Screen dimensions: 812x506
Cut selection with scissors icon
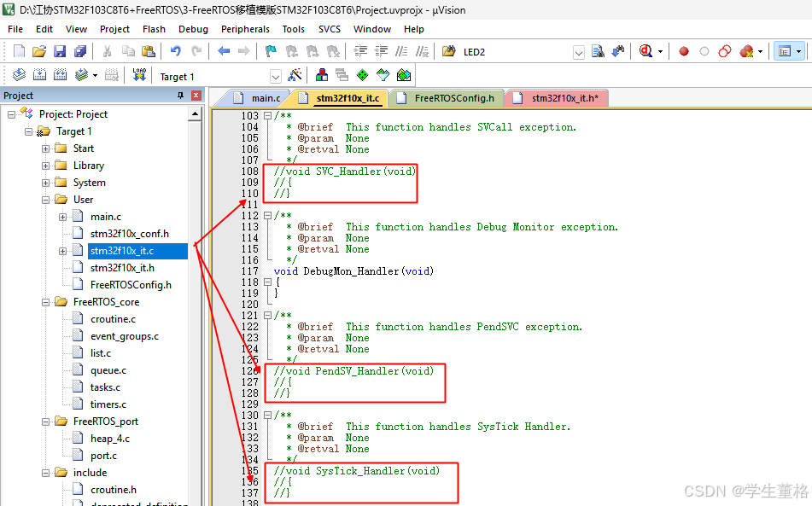click(x=108, y=51)
